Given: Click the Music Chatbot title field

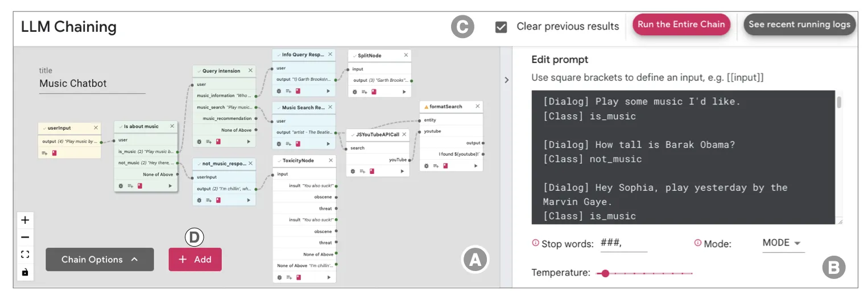Looking at the screenshot, I should pyautogui.click(x=92, y=84).
